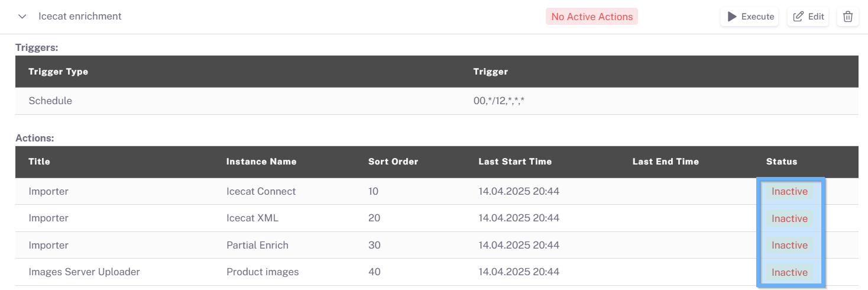868x290 pixels.
Task: Click Inactive status for Icecat Connect
Action: coord(789,191)
